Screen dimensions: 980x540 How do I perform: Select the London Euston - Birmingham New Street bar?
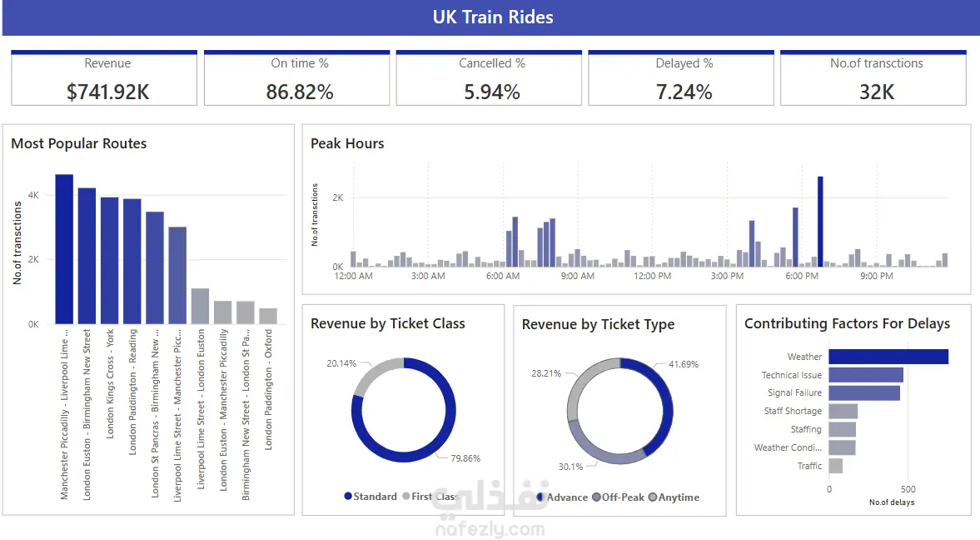[x=87, y=255]
